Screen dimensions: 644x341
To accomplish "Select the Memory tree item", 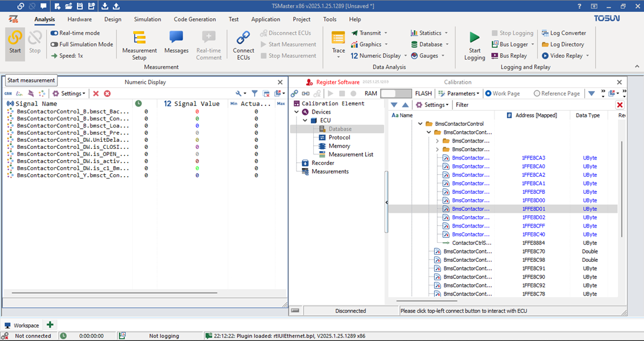I will 339,146.
